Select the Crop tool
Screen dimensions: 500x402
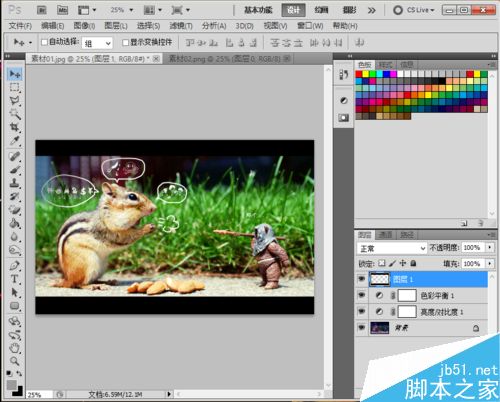(15, 127)
